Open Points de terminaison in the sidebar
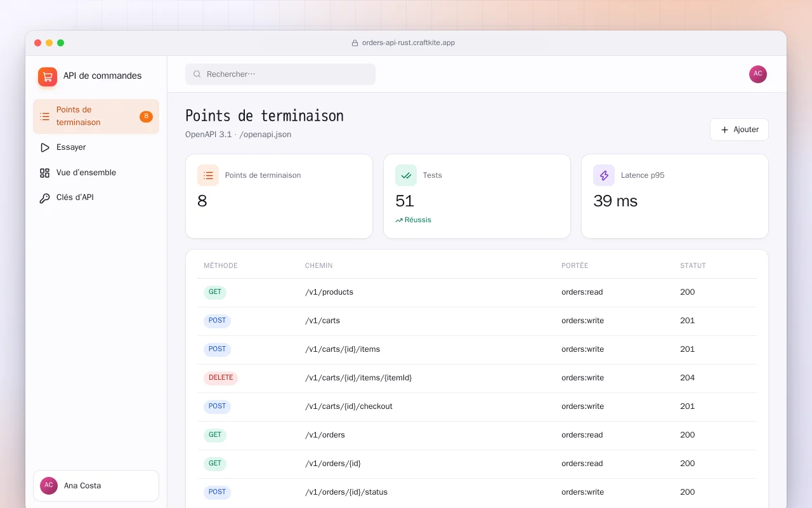Viewport: 812px width, 508px height. (x=96, y=116)
